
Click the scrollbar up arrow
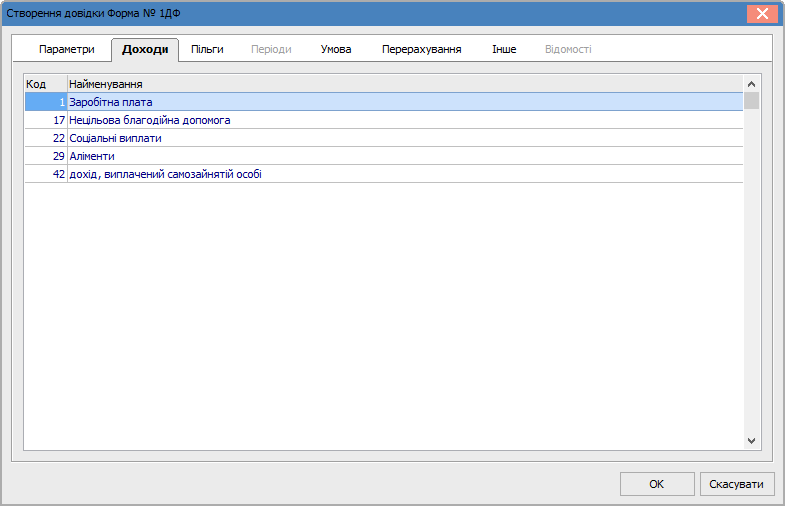tap(751, 84)
